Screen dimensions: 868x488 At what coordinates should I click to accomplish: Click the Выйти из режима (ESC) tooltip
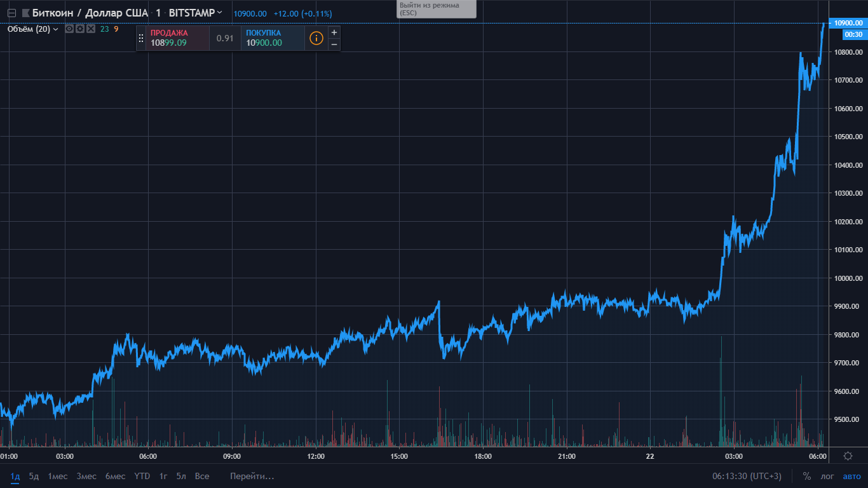[x=437, y=9]
